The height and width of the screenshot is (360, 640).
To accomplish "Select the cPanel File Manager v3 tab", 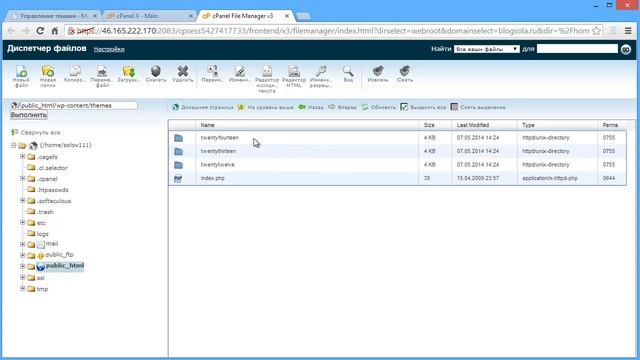I will coord(246,16).
